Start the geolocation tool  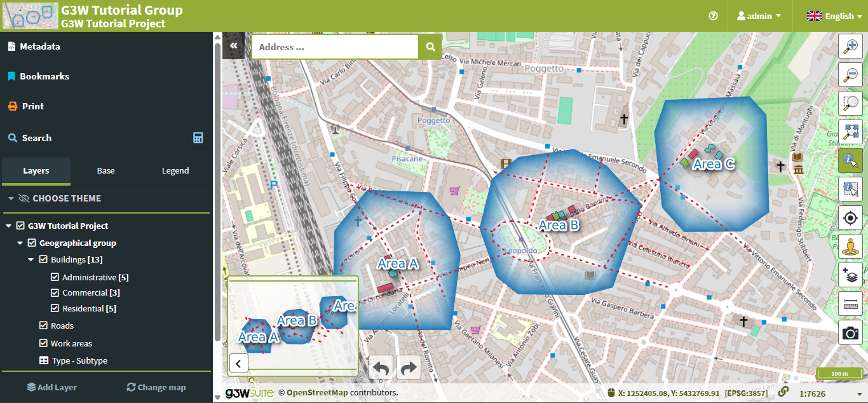850,218
